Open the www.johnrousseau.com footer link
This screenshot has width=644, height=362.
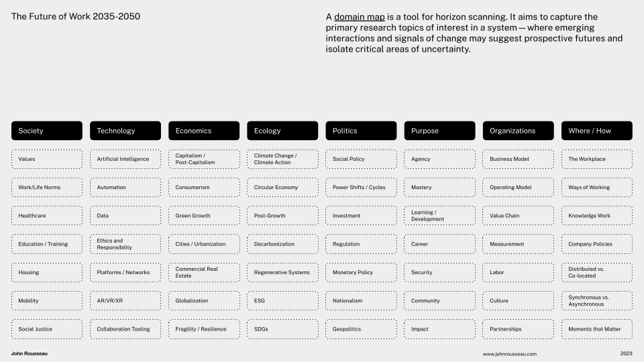pos(510,353)
